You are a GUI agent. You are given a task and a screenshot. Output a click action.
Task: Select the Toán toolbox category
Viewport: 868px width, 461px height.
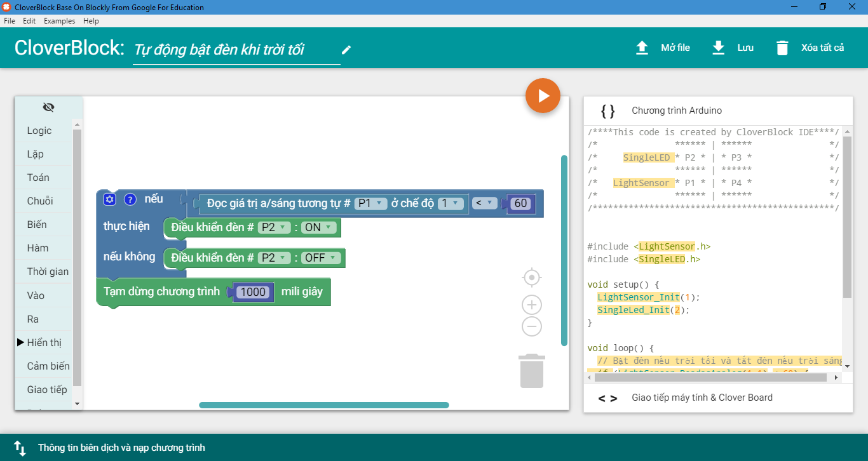44,178
